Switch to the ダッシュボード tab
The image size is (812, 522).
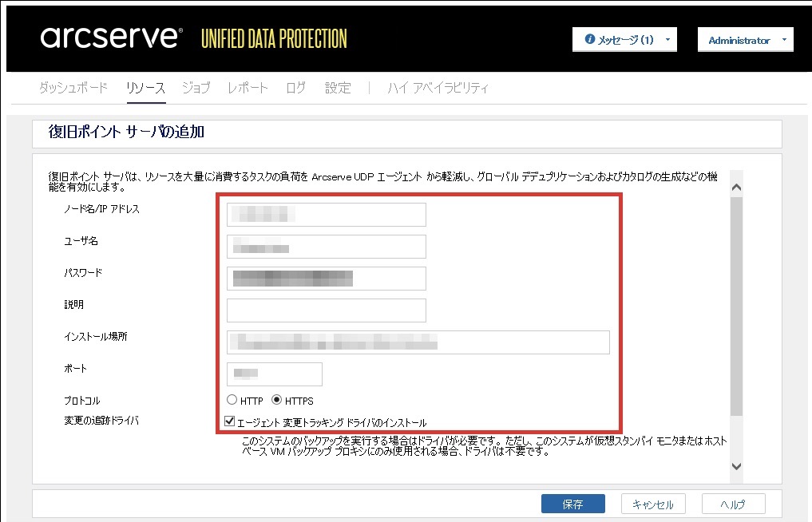coord(73,88)
